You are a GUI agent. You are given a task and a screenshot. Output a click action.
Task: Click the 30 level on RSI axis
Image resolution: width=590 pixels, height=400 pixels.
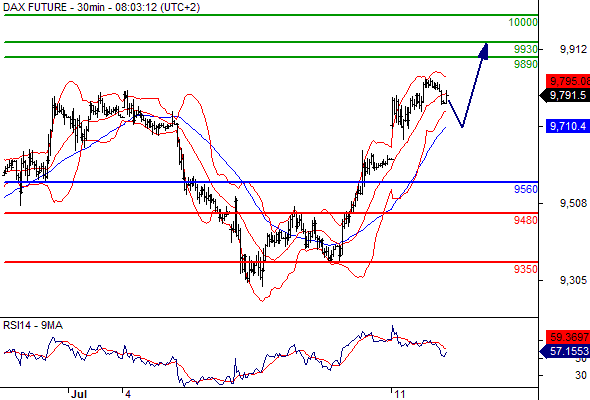[x=581, y=375]
